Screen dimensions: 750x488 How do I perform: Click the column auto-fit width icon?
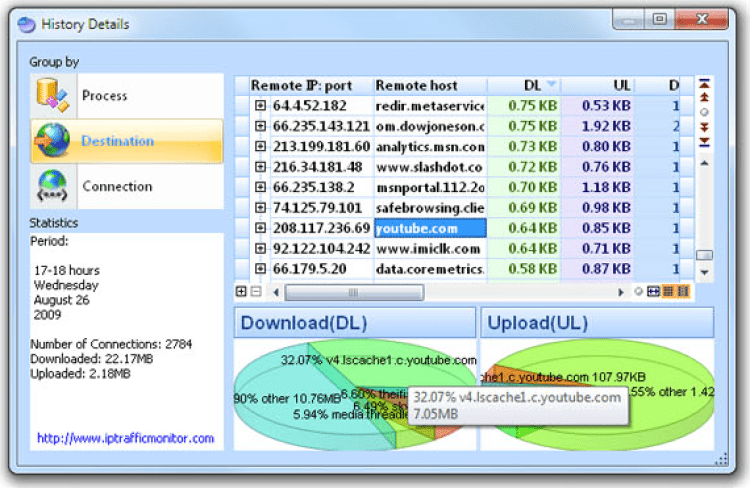653,291
